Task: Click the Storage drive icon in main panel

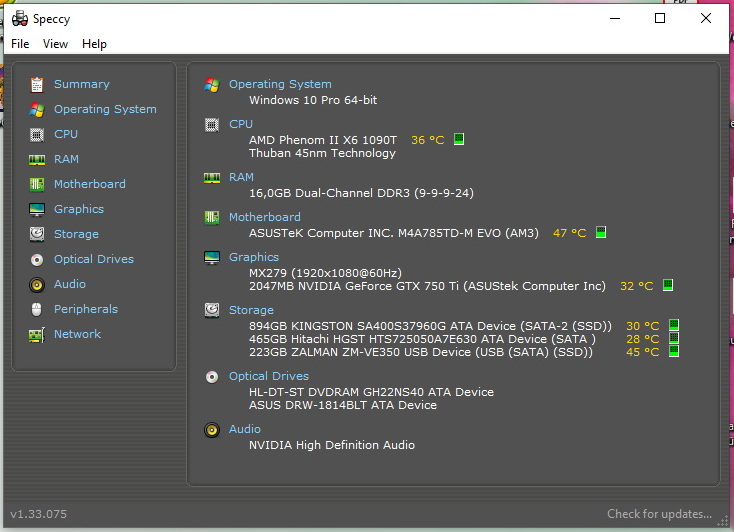Action: tap(212, 310)
